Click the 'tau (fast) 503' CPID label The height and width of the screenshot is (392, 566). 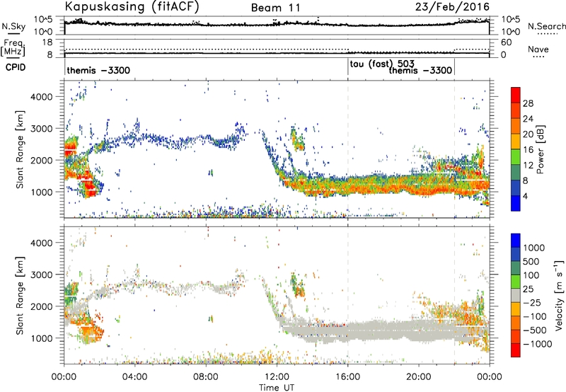pos(382,64)
